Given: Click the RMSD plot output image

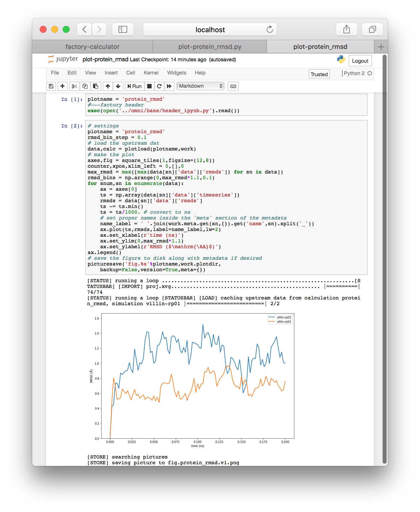Looking at the screenshot, I should click(x=191, y=381).
